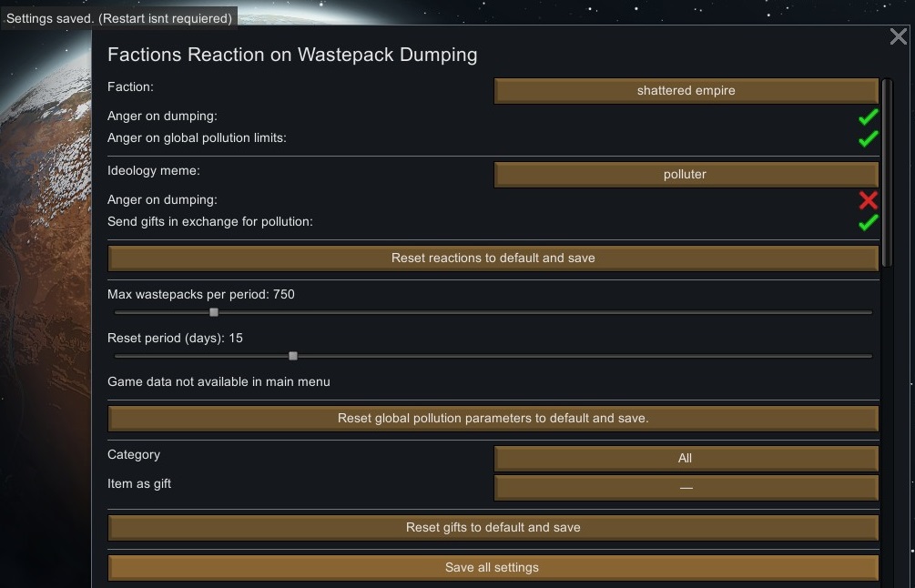The image size is (915, 588).
Task: Click the 'Factions Reaction on Wastepack Dumping' title
Action: pos(292,55)
